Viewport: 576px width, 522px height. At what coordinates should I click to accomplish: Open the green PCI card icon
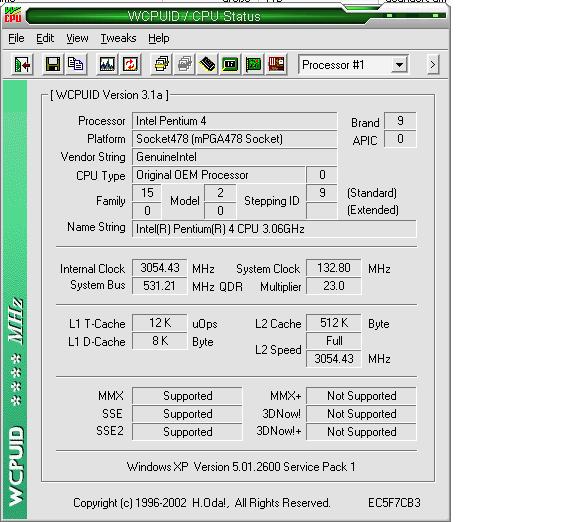point(253,65)
